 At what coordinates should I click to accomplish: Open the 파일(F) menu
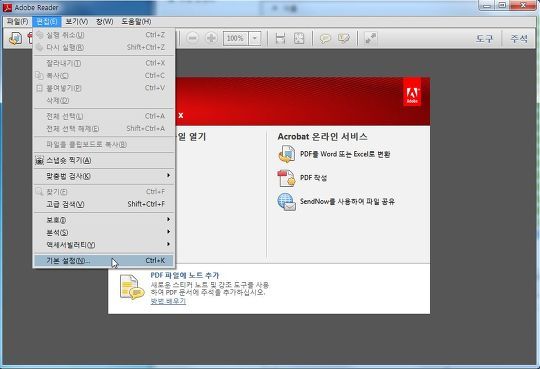[18, 21]
